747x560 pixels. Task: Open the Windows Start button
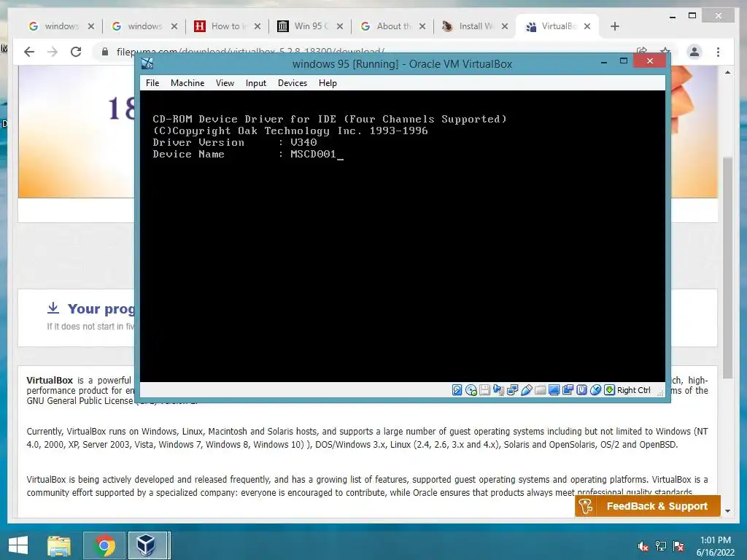18,545
